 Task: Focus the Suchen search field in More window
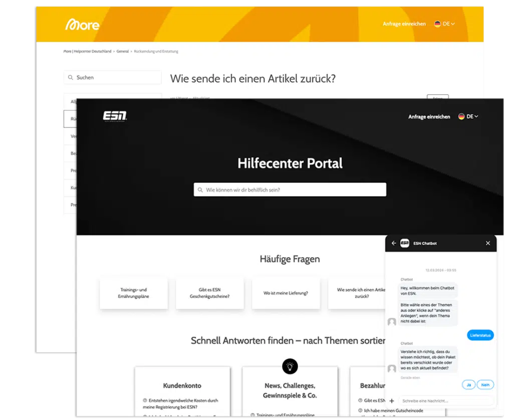point(113,78)
